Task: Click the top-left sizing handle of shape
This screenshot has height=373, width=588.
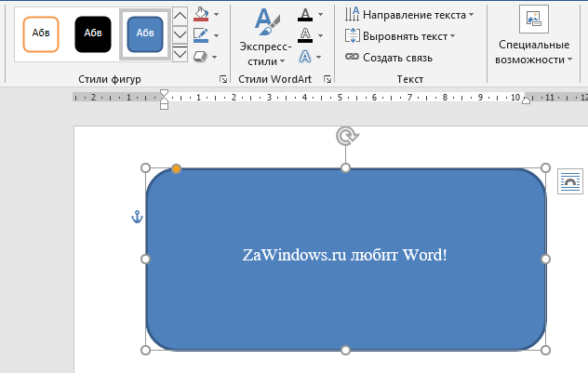Action: pos(145,168)
